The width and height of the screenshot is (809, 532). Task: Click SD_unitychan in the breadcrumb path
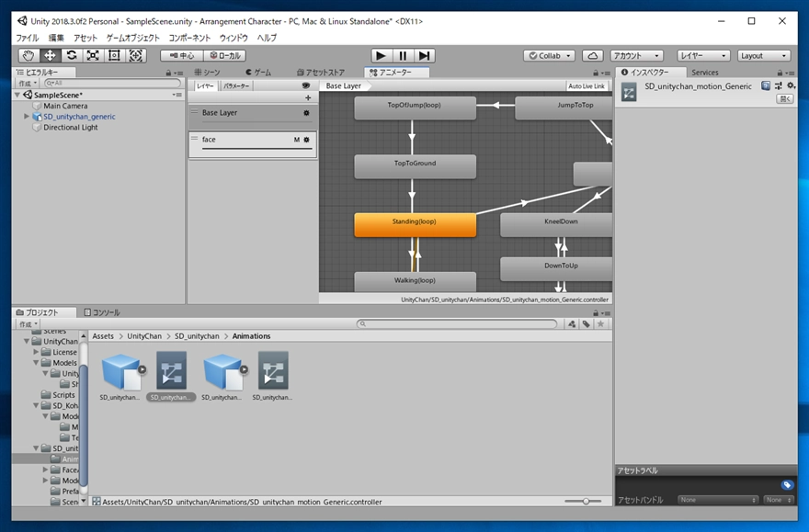coord(197,336)
